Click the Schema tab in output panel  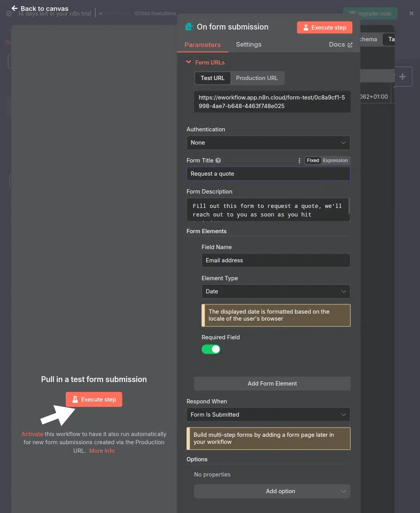point(368,39)
